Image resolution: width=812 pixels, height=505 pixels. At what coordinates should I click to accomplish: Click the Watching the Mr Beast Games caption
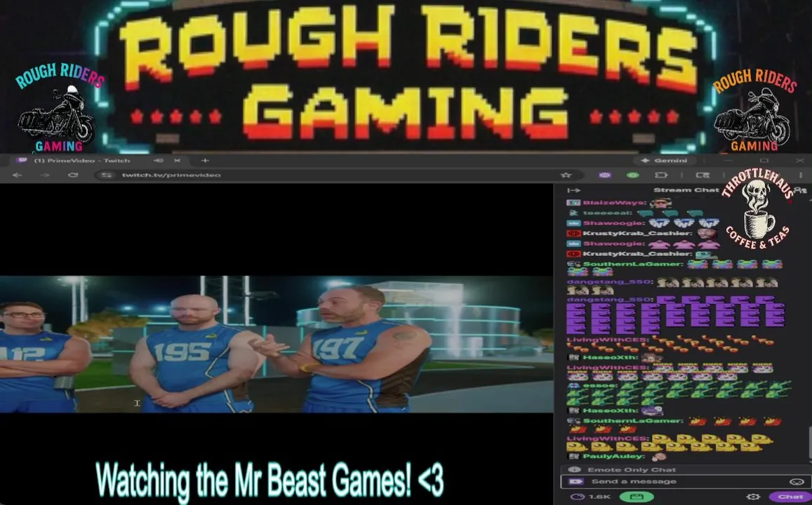click(269, 480)
